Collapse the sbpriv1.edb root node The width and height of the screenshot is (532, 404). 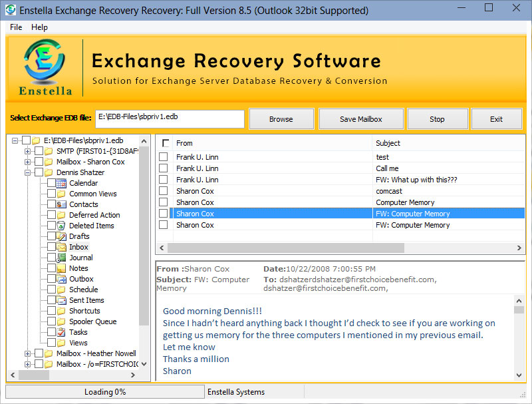15,140
